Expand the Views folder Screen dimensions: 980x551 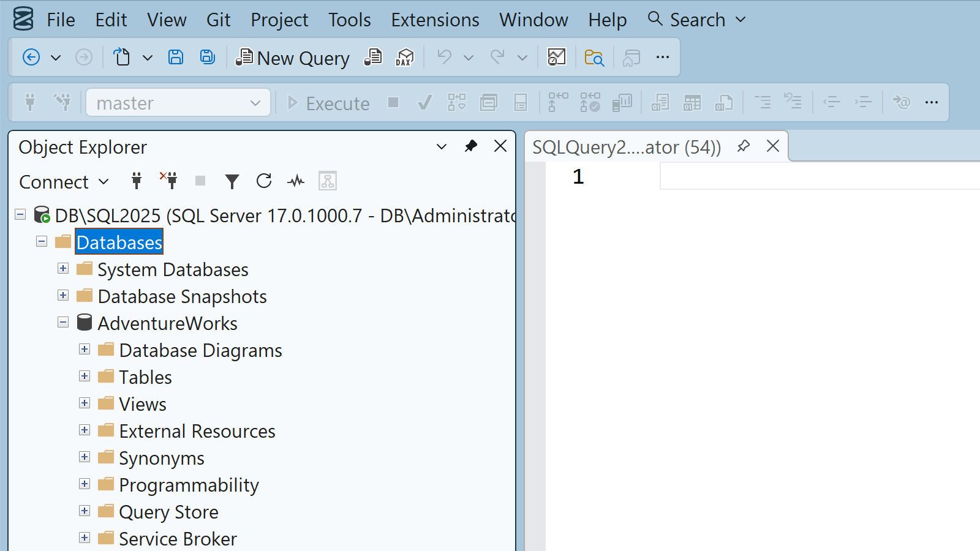tap(85, 403)
